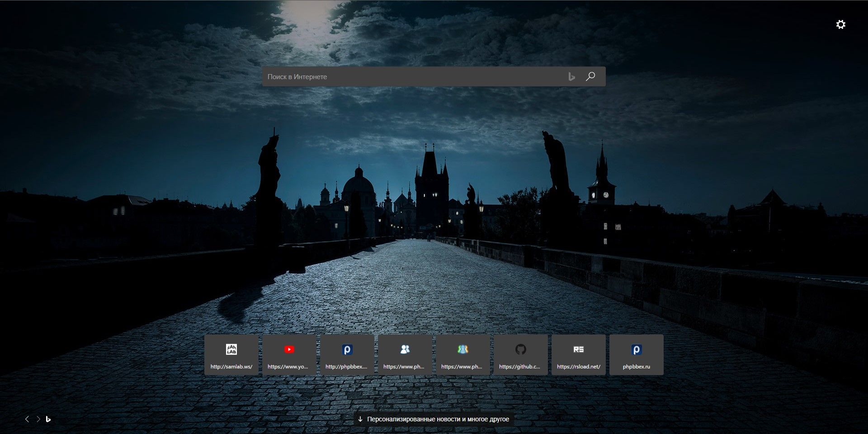
Task: Show next background image arrow
Action: pyautogui.click(x=38, y=419)
